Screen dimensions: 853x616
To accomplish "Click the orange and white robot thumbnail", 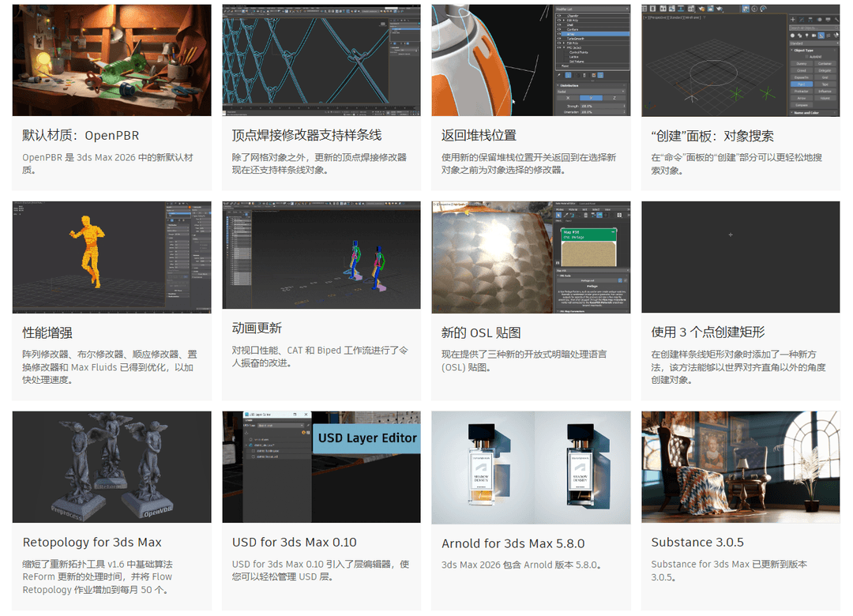I will [531, 60].
